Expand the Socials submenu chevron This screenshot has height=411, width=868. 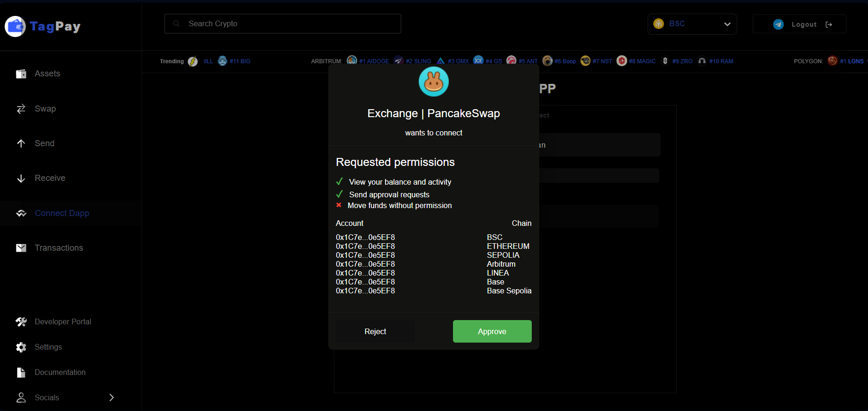pyautogui.click(x=111, y=397)
